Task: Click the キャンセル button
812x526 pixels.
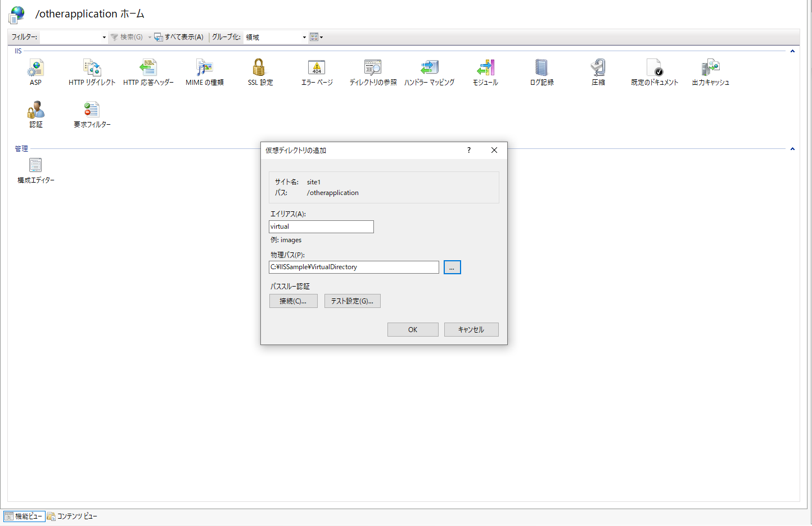Action: tap(471, 330)
